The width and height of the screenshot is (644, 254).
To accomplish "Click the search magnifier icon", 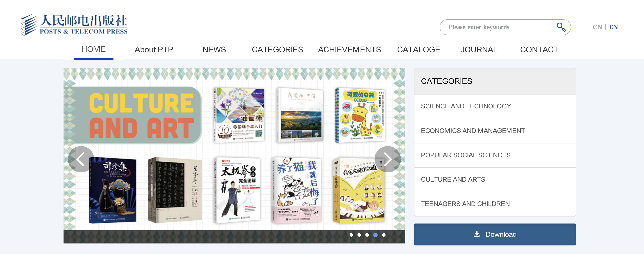I will coord(561,27).
